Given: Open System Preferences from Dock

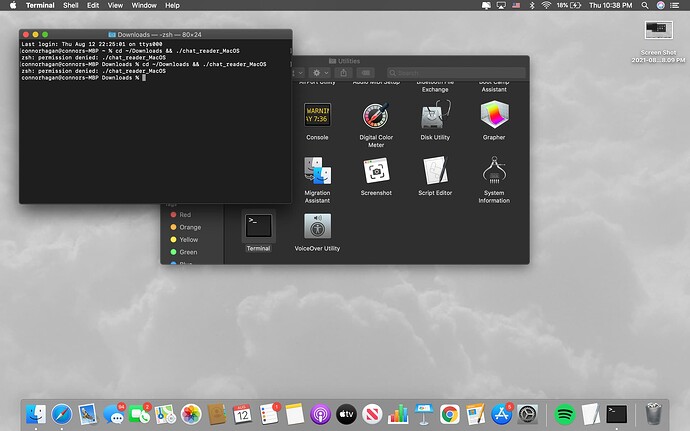Looking at the screenshot, I should click(x=527, y=414).
